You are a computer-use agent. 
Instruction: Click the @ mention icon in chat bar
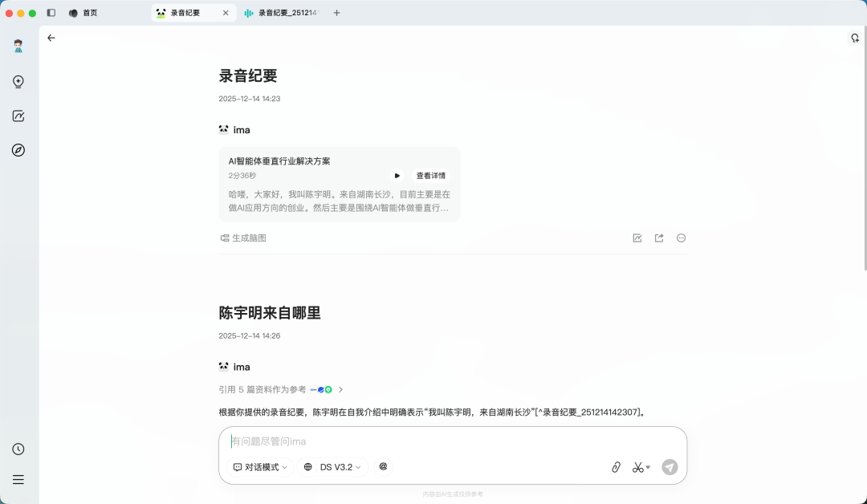383,466
